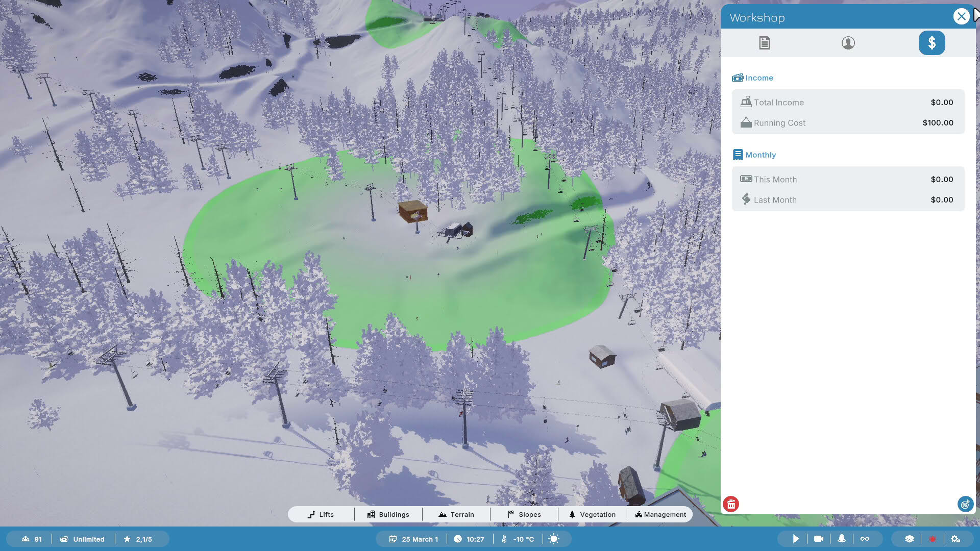
Task: Open the Lifts build menu
Action: coord(321,514)
